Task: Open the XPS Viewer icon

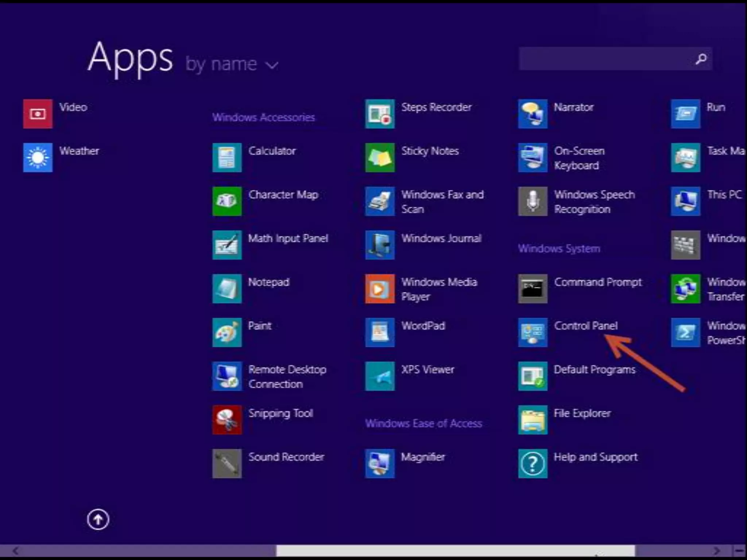Action: tap(380, 376)
